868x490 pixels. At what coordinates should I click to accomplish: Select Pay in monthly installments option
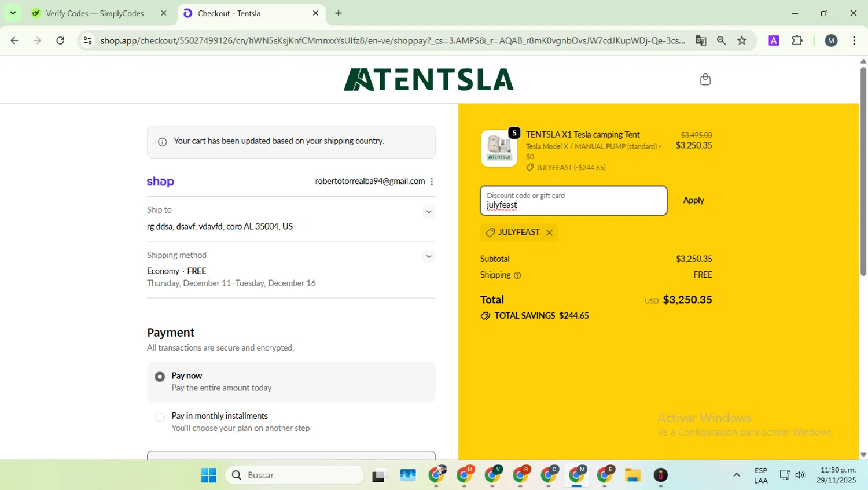coord(160,417)
